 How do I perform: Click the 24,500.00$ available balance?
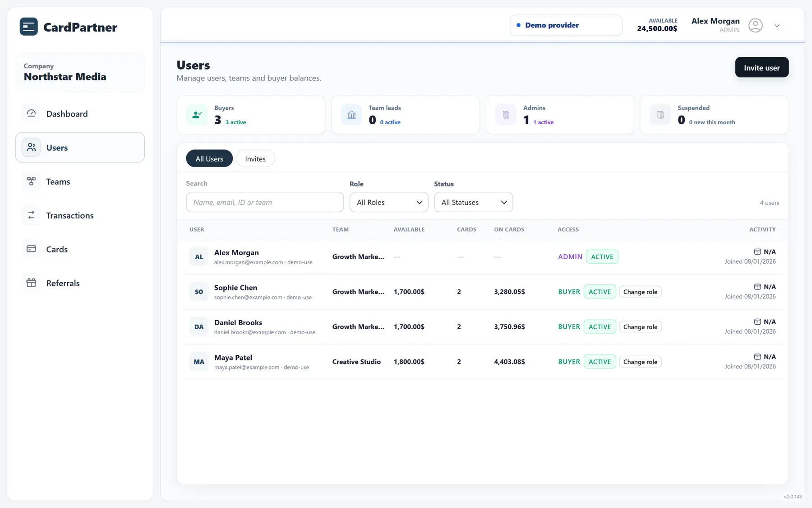(x=657, y=28)
